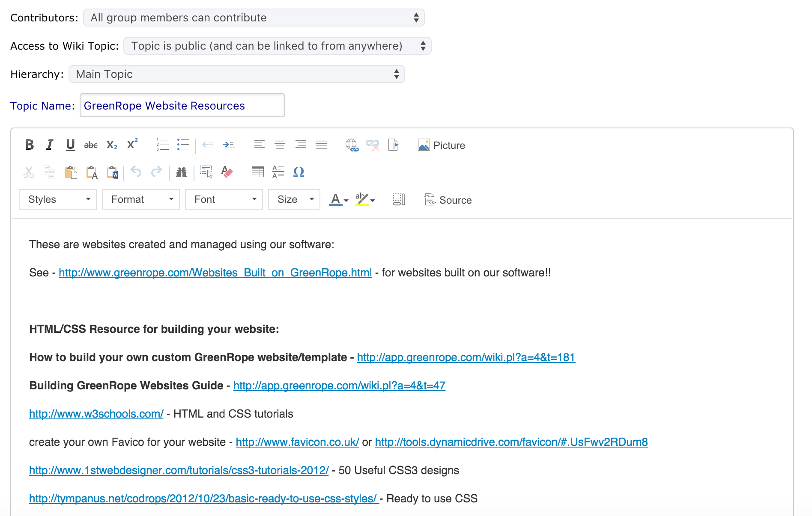Insert a Picture

click(441, 145)
